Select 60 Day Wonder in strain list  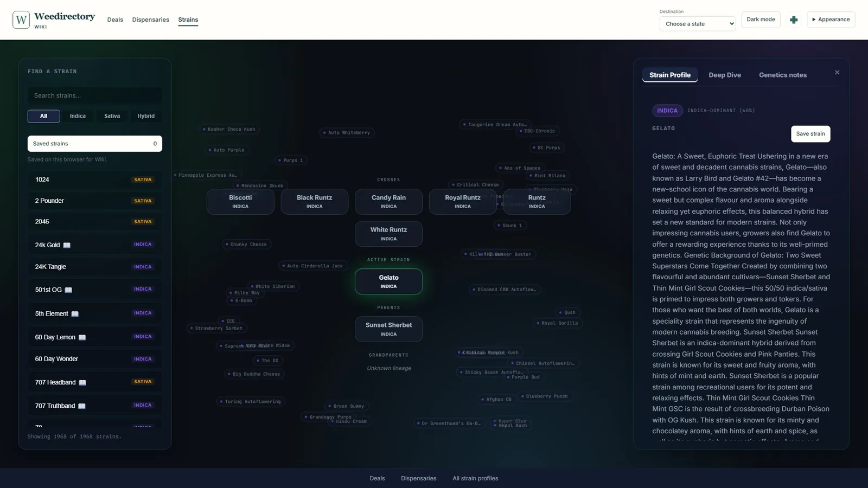(x=95, y=359)
